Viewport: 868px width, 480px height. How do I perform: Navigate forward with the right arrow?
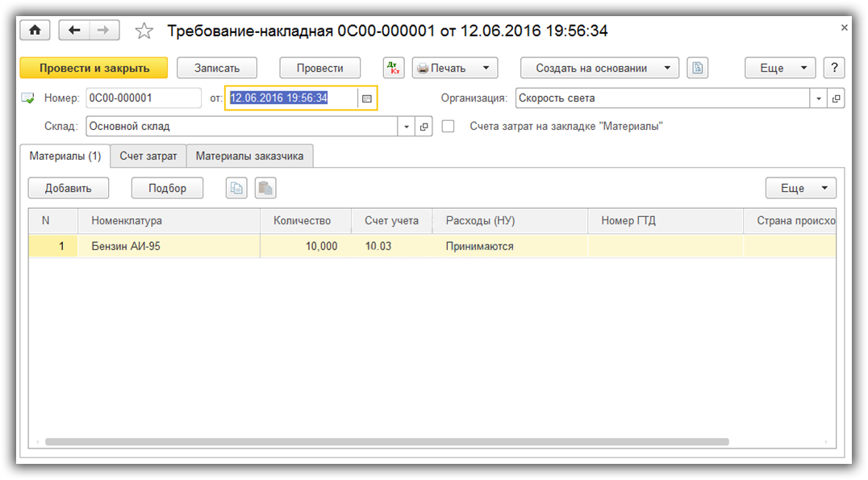(103, 31)
